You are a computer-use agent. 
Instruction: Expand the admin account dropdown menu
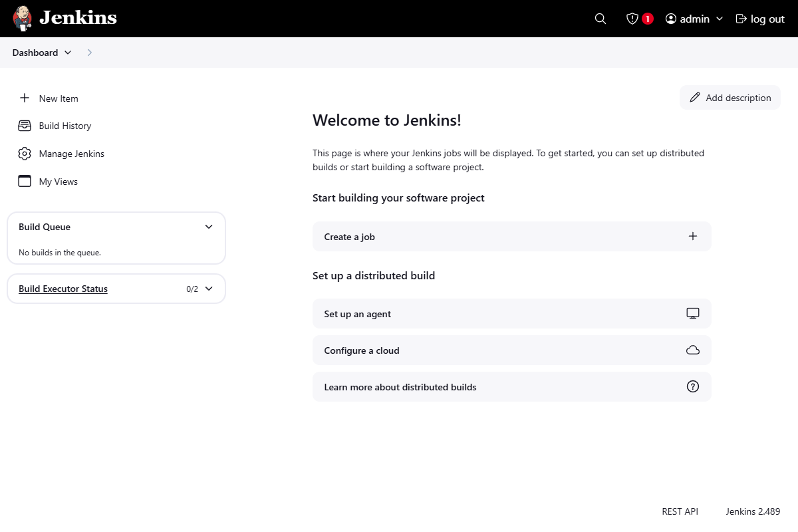(720, 19)
